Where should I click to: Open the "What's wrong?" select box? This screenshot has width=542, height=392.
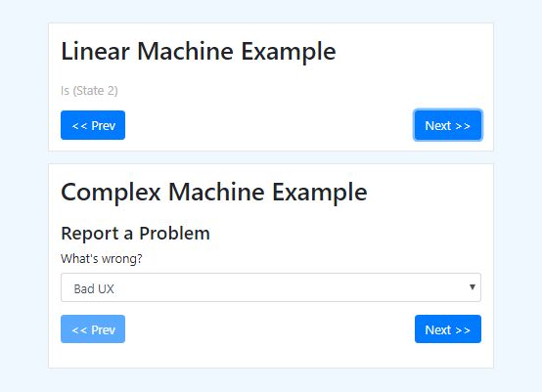click(x=271, y=287)
